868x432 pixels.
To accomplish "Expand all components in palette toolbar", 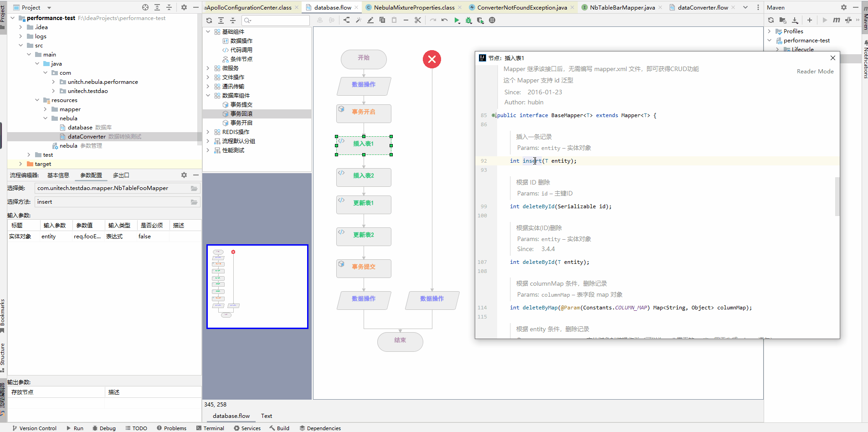I will pyautogui.click(x=221, y=21).
